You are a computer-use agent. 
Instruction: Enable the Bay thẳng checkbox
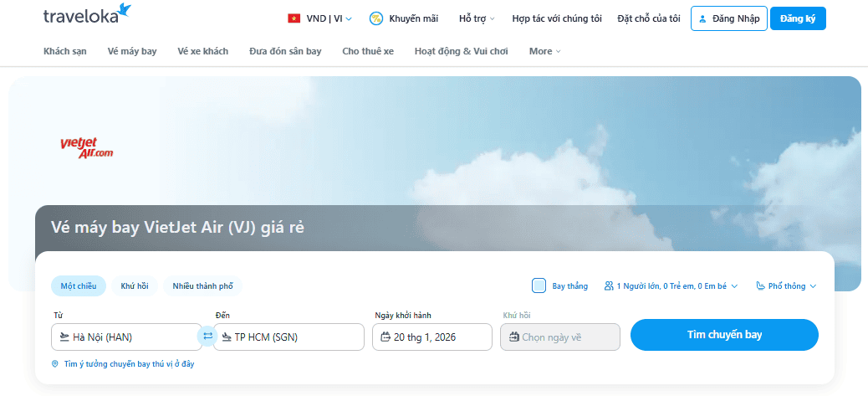pyautogui.click(x=539, y=285)
